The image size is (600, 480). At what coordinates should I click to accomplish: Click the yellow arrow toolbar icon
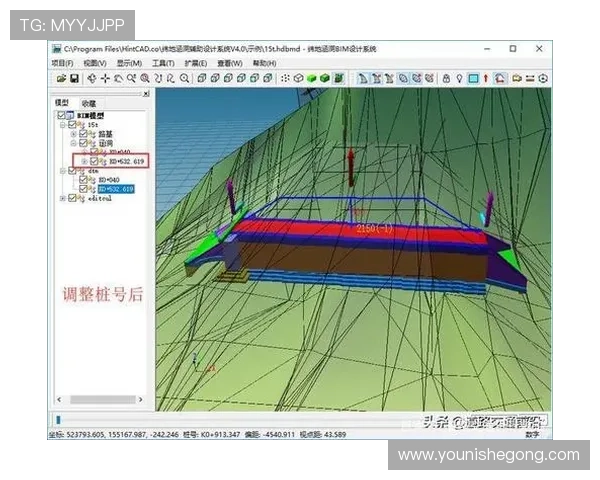coord(517,78)
